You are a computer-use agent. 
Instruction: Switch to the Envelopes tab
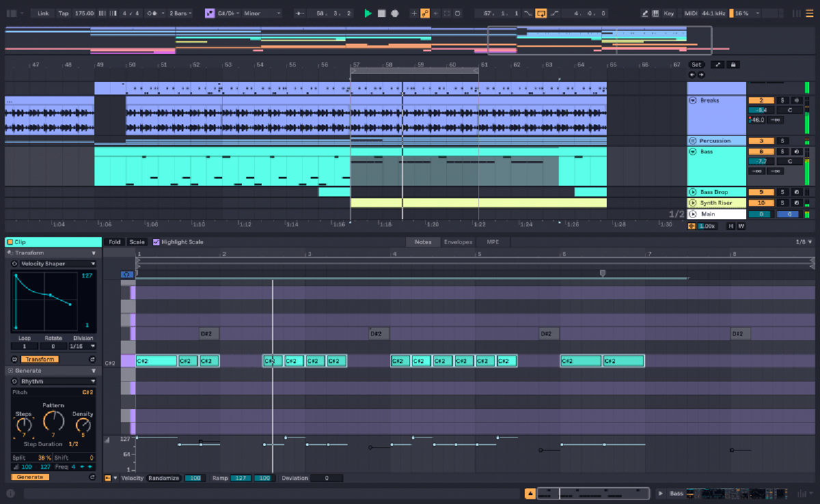point(458,242)
